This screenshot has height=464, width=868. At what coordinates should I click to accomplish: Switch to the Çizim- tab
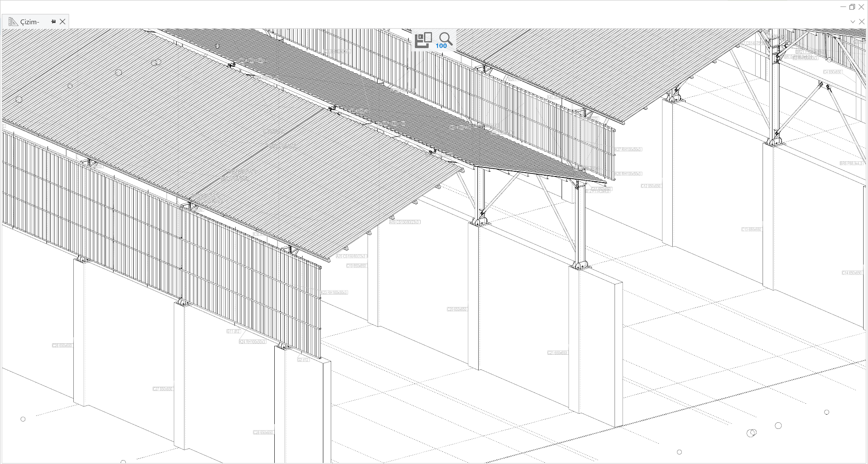point(30,22)
